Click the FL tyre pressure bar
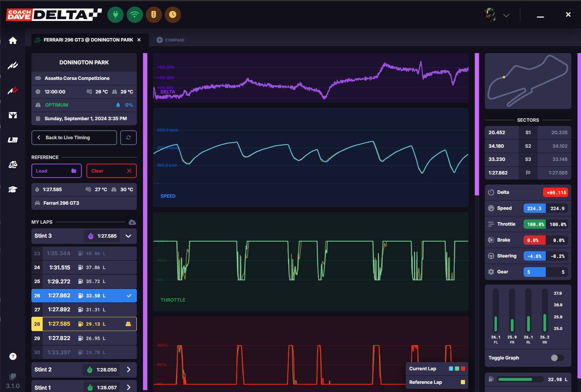 point(496,310)
